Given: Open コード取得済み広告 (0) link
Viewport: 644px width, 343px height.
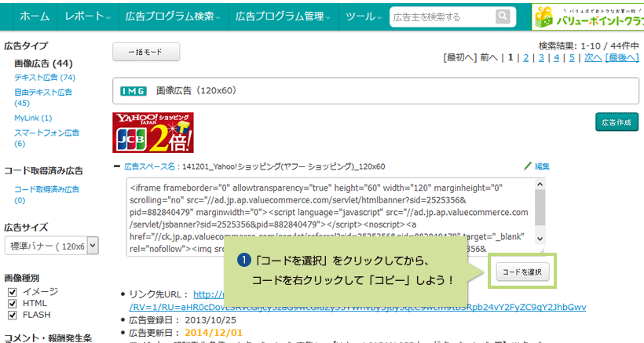Looking at the screenshot, I should click(47, 195).
